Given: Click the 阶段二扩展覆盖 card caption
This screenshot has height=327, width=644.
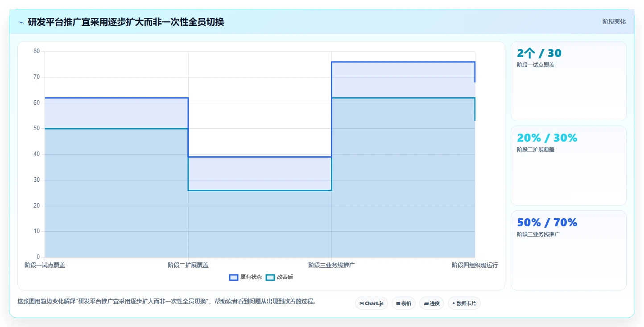Looking at the screenshot, I should click(x=536, y=150).
